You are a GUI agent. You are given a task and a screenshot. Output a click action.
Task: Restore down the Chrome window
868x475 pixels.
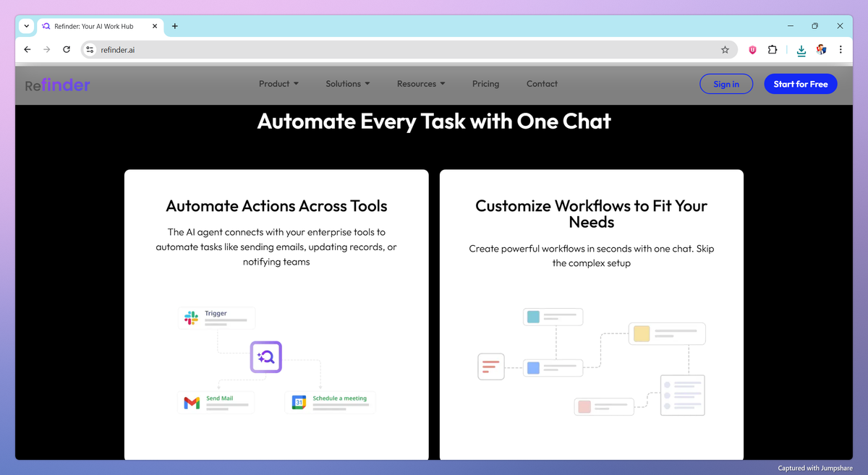click(x=814, y=26)
